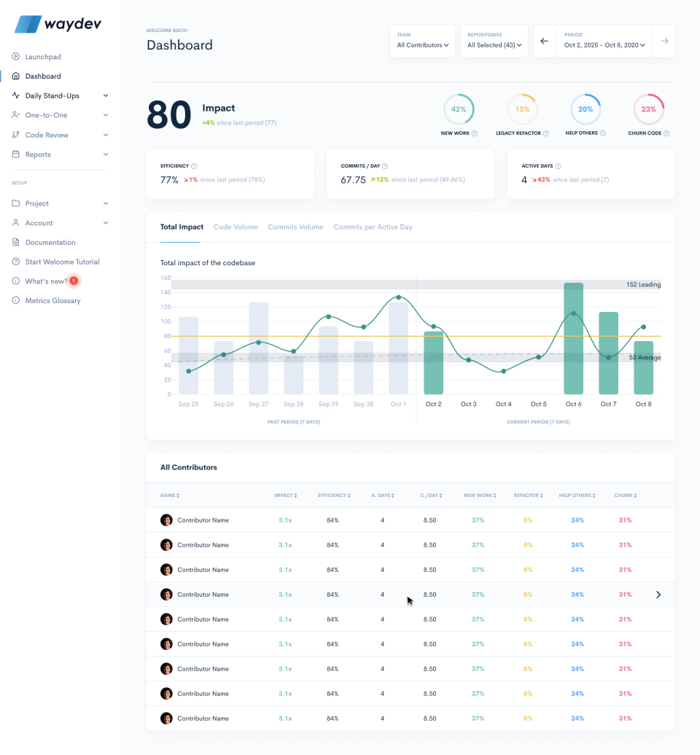The height and width of the screenshot is (755, 700).
Task: Open the Code Review section
Action: coord(47,135)
